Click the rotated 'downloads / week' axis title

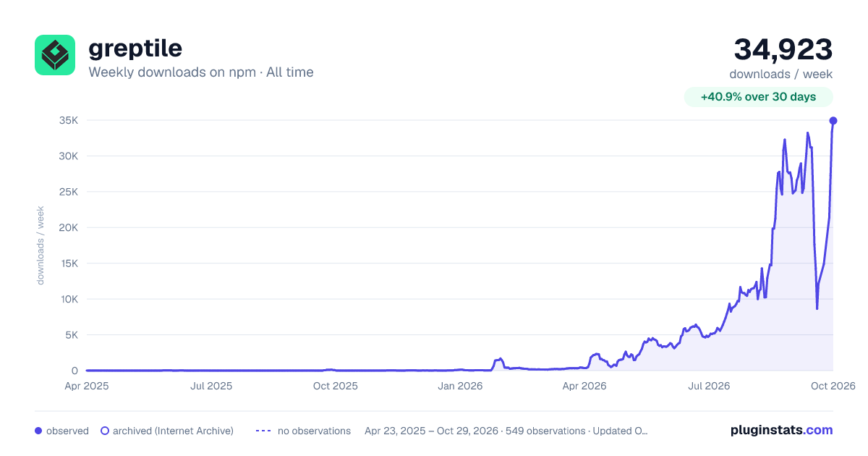[41, 245]
